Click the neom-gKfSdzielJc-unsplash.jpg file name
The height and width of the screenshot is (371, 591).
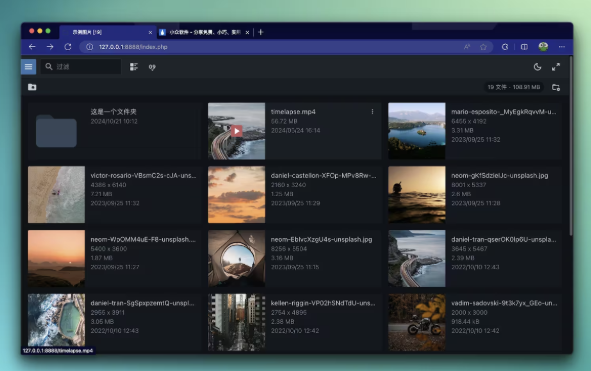pos(500,175)
